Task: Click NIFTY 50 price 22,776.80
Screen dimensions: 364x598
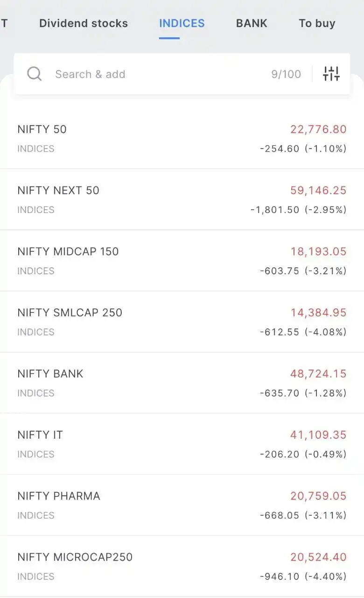Action: [318, 129]
